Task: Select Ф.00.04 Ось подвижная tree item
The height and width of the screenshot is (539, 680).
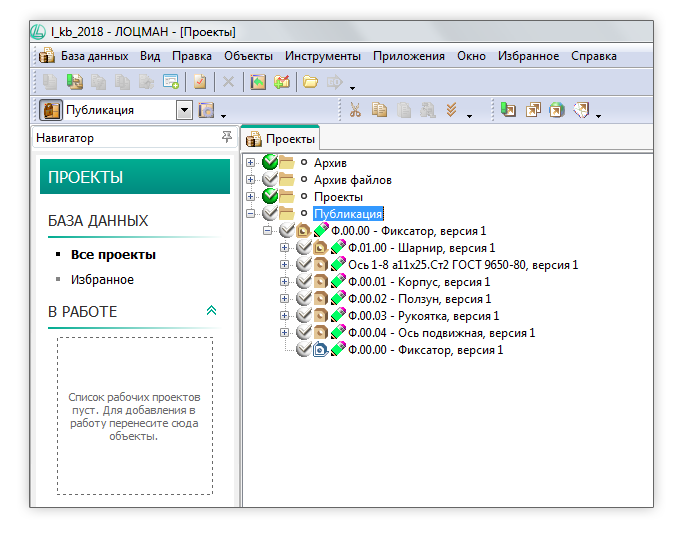Action: pos(440,333)
